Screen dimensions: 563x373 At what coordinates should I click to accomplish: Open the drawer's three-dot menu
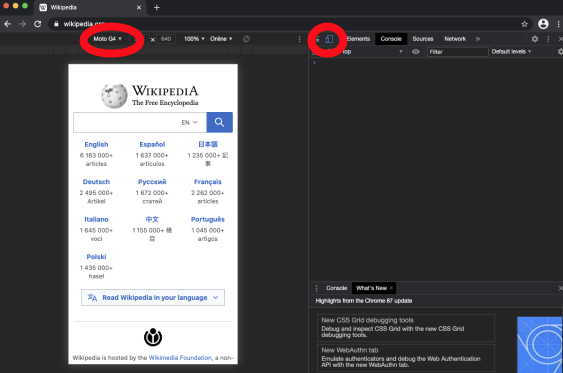[316, 288]
